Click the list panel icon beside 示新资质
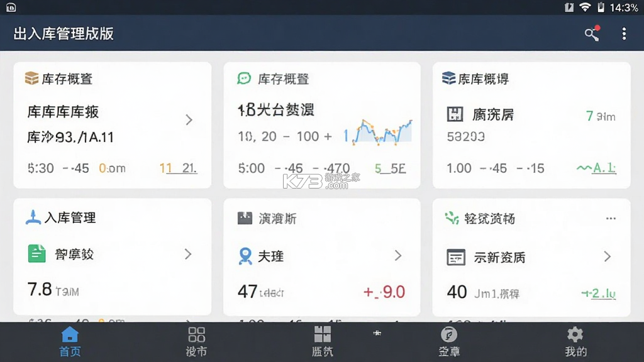 [x=456, y=257]
